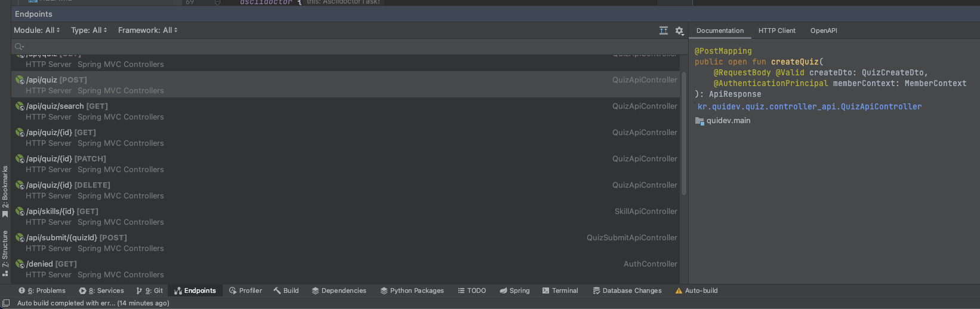
Task: Open the 6: Problems tool window
Action: tap(42, 291)
